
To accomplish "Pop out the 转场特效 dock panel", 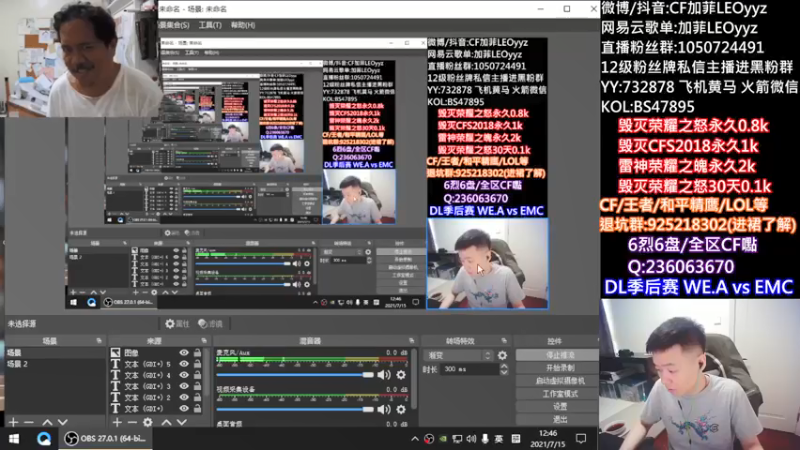I will point(504,340).
